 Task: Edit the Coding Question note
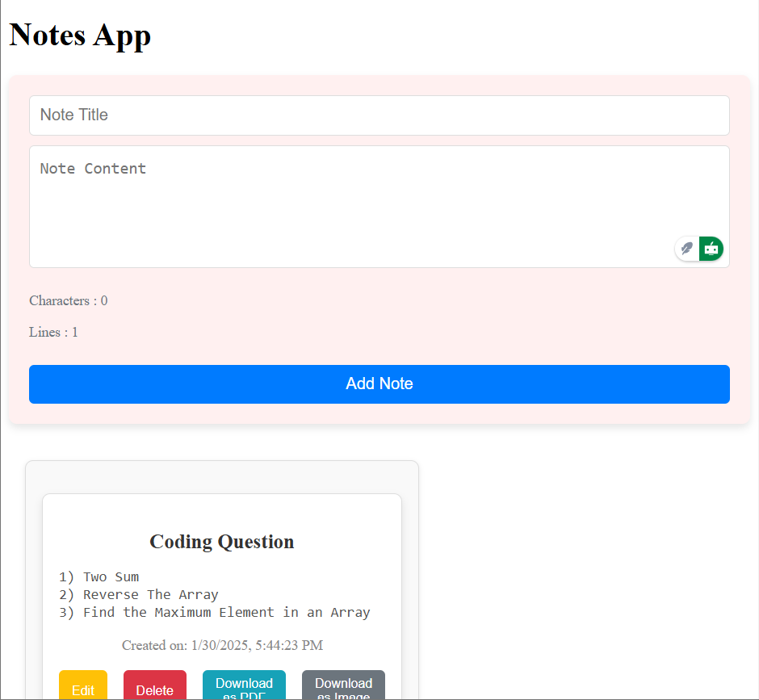pos(83,689)
